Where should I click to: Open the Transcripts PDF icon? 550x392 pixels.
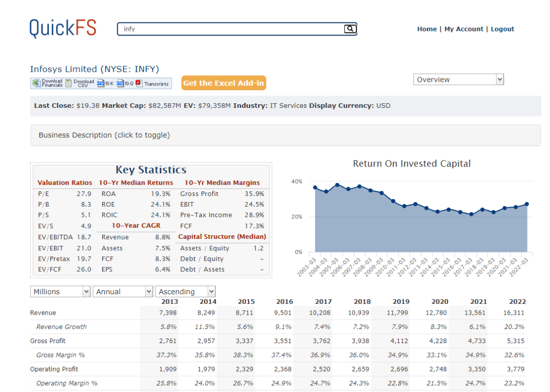[x=139, y=83]
